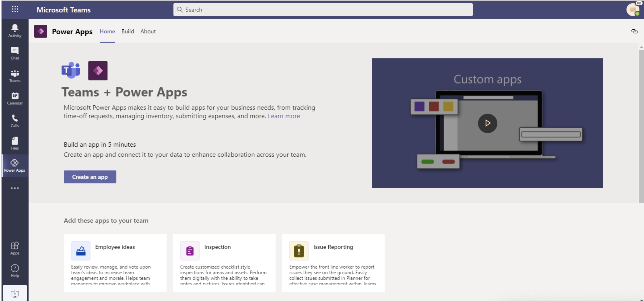
Task: Open Calls in the sidebar
Action: (x=15, y=121)
